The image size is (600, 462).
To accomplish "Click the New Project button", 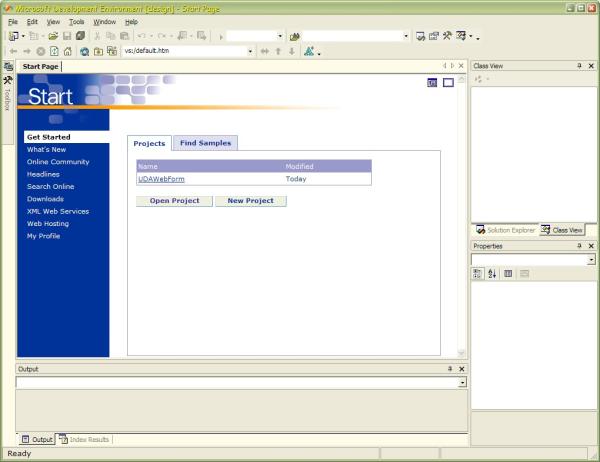I will point(251,201).
